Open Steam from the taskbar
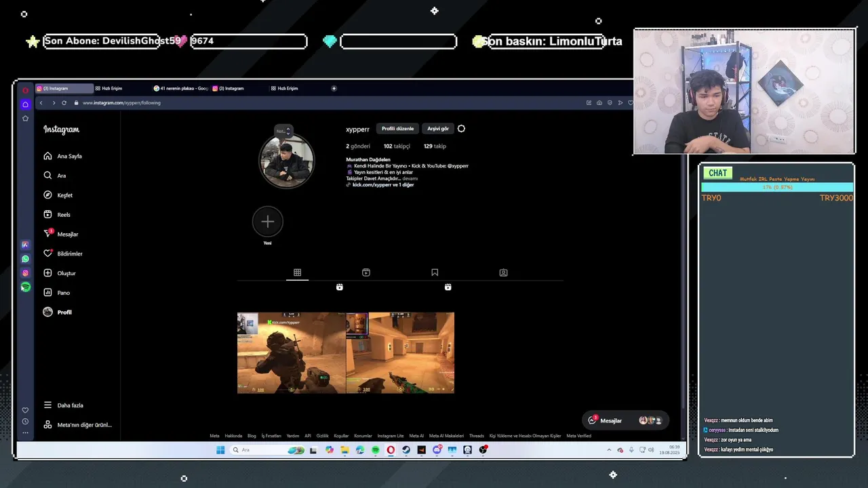The width and height of the screenshot is (868, 488). pyautogui.click(x=406, y=450)
